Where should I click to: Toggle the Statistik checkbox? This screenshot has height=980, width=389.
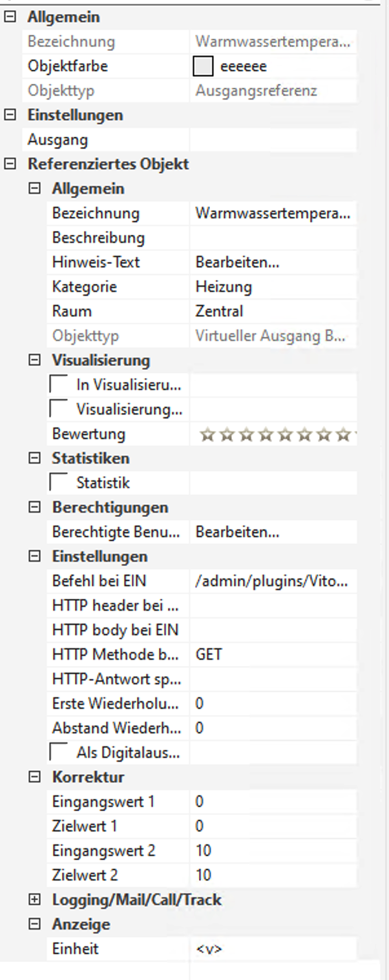coord(58,482)
